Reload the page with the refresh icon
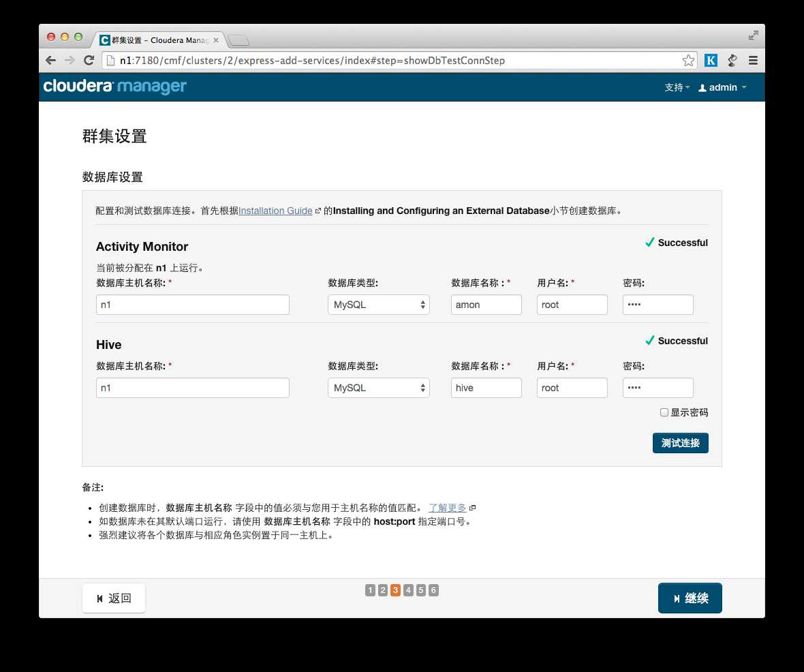The image size is (804, 672). 89,61
